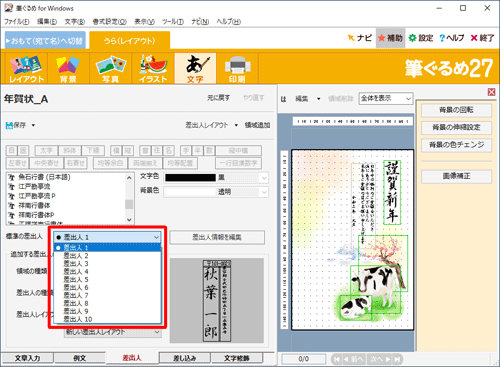Open the ツール(T) menu

pos(173,22)
